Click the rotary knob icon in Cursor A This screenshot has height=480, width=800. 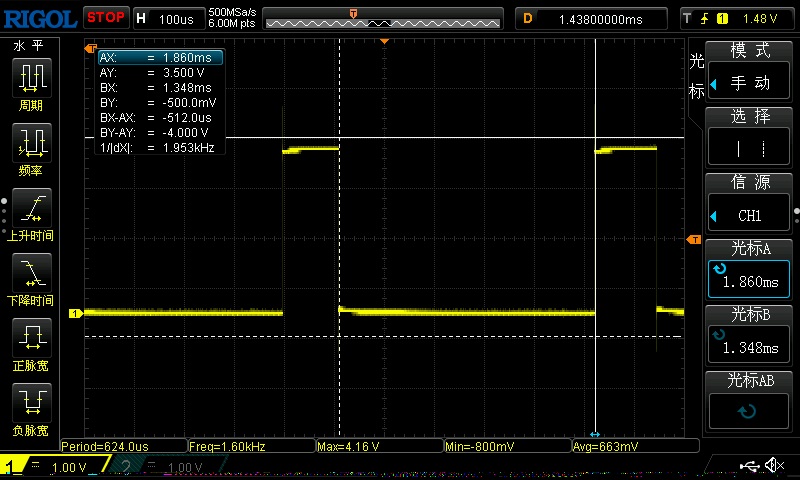click(719, 268)
